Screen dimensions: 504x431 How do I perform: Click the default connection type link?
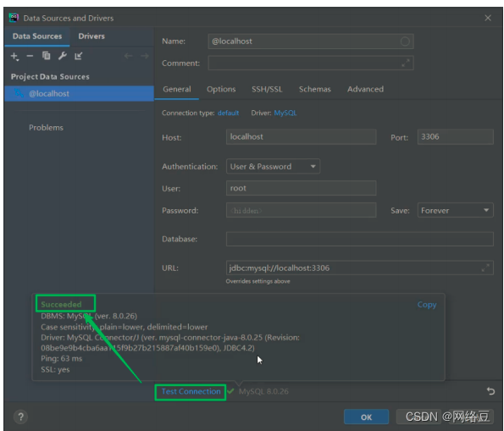coord(228,113)
